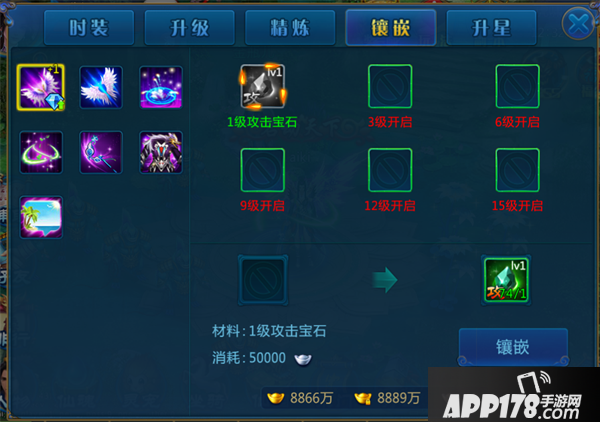
Task: Click the lv1 attack gem in first slot
Action: [x=262, y=86]
